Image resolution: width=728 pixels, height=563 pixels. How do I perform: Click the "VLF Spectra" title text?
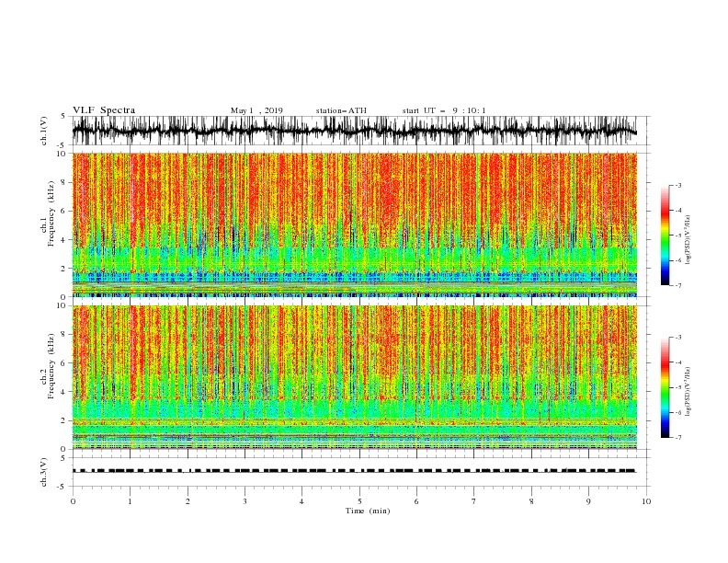(104, 110)
